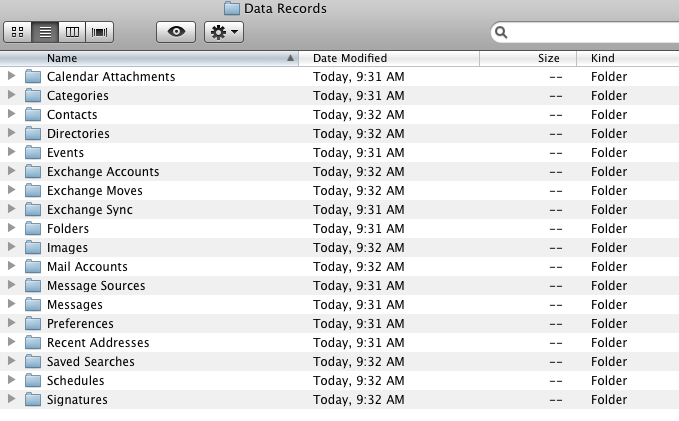Viewport: 679px width, 421px height.
Task: Click the Schedules row Kind value
Action: (609, 380)
